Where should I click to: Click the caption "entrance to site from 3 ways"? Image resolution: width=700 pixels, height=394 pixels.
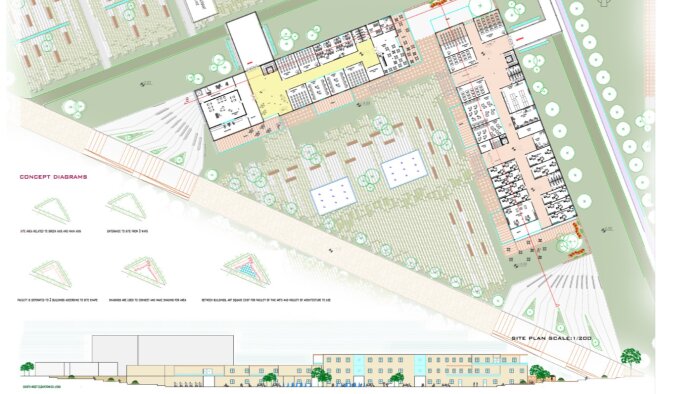(x=127, y=232)
